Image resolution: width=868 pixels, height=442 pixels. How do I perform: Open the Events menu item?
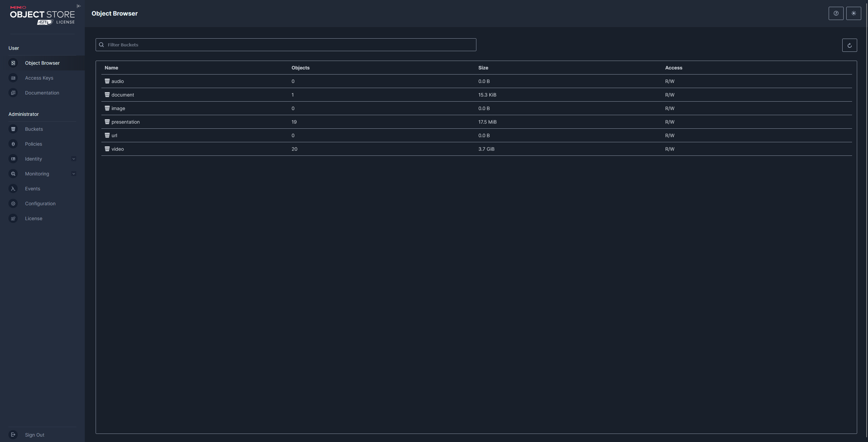[x=42, y=189]
